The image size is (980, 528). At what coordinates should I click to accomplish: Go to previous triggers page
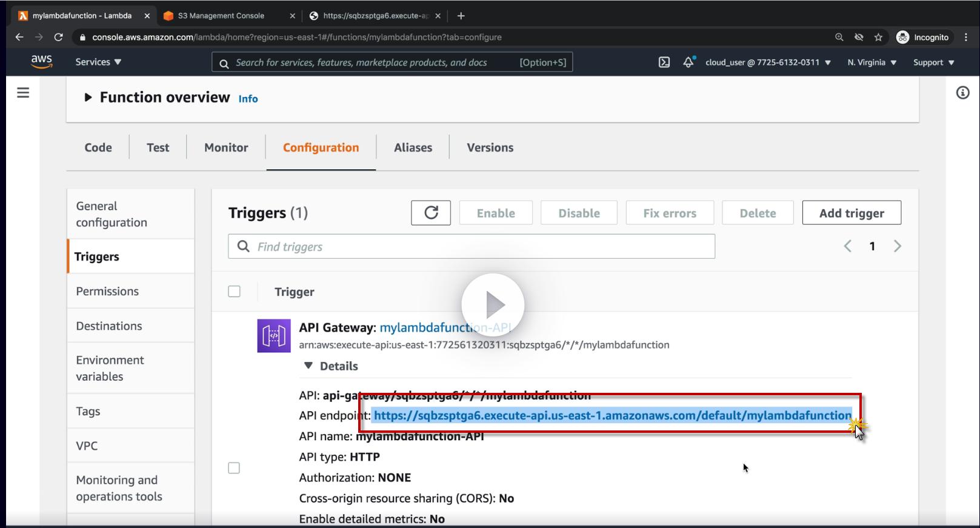click(848, 246)
